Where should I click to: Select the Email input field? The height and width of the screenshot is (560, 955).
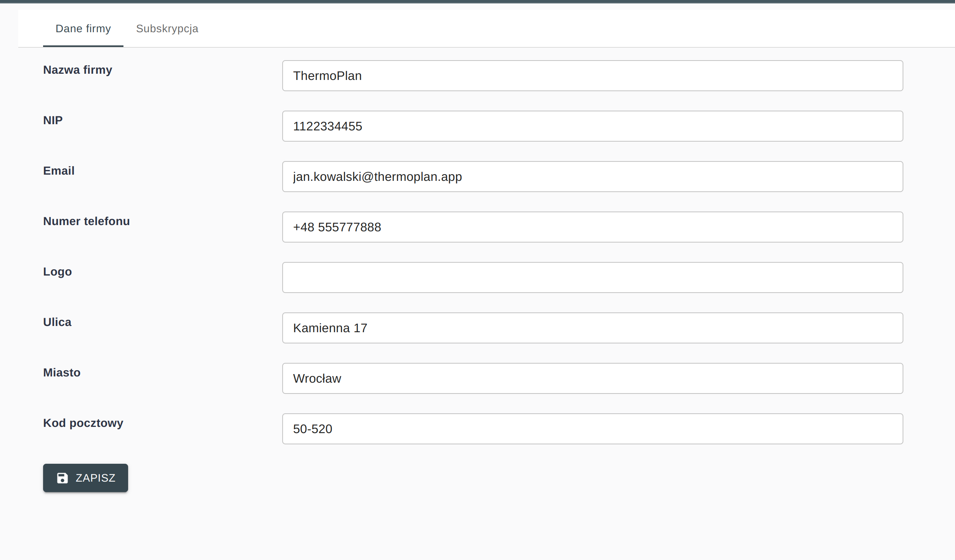coord(592,177)
